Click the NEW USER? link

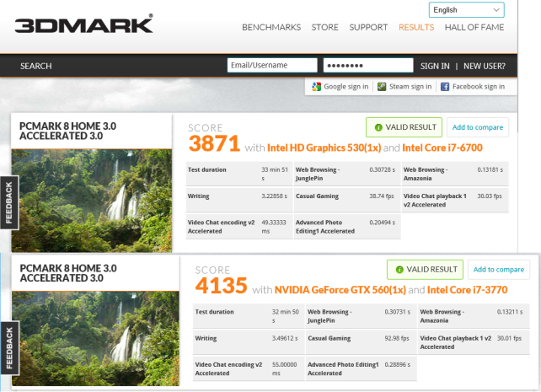[x=485, y=66]
